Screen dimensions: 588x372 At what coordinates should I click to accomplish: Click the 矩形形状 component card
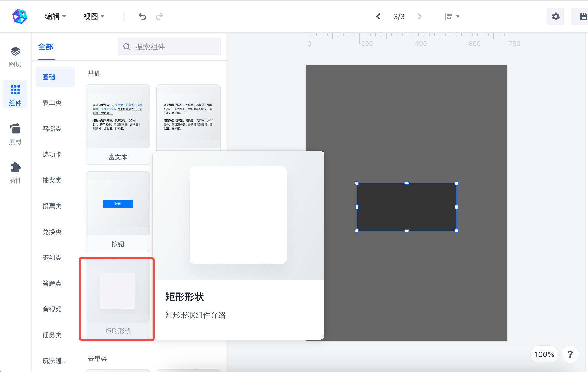coord(118,299)
